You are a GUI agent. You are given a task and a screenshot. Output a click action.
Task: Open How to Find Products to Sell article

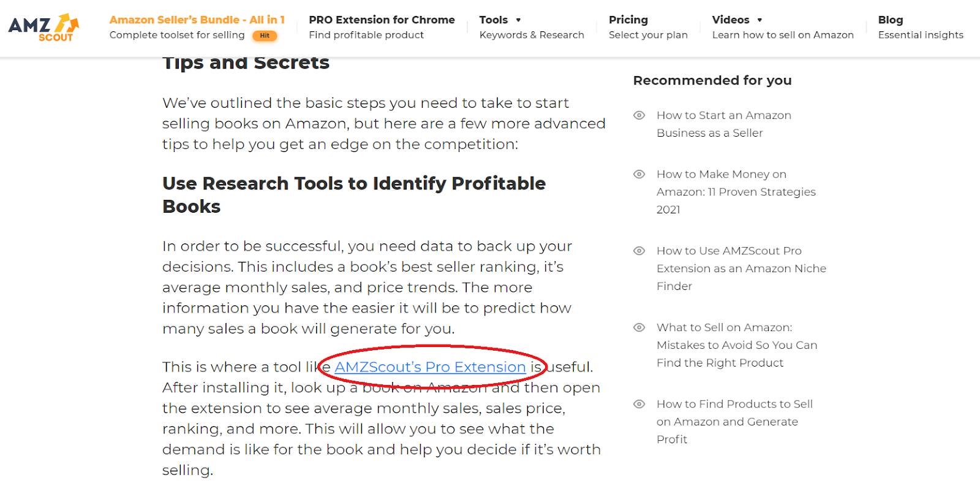(734, 422)
